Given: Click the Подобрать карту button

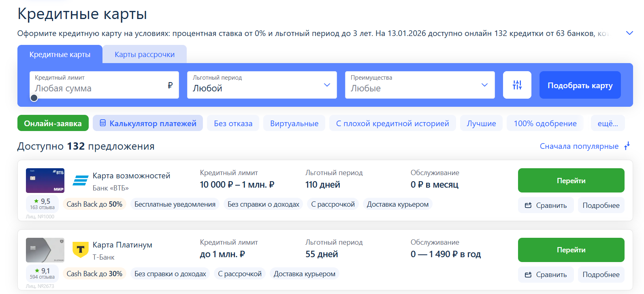Looking at the screenshot, I should 580,85.
